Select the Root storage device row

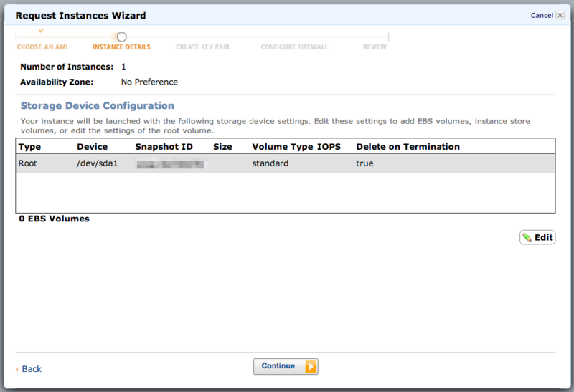coord(286,163)
